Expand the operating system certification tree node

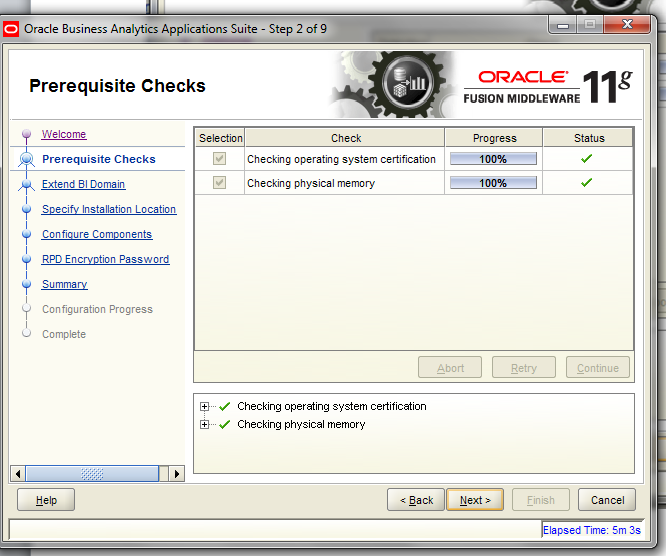[204, 406]
